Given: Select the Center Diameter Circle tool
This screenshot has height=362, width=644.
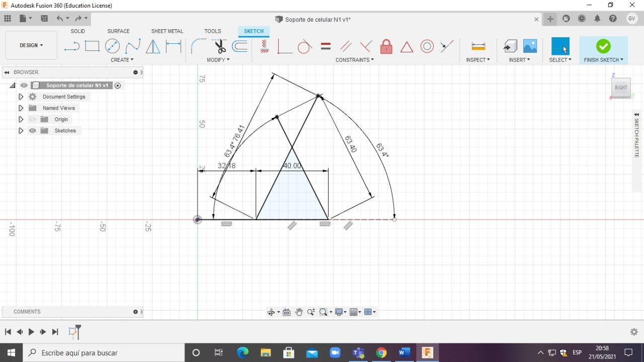Looking at the screenshot, I should pyautogui.click(x=112, y=46).
